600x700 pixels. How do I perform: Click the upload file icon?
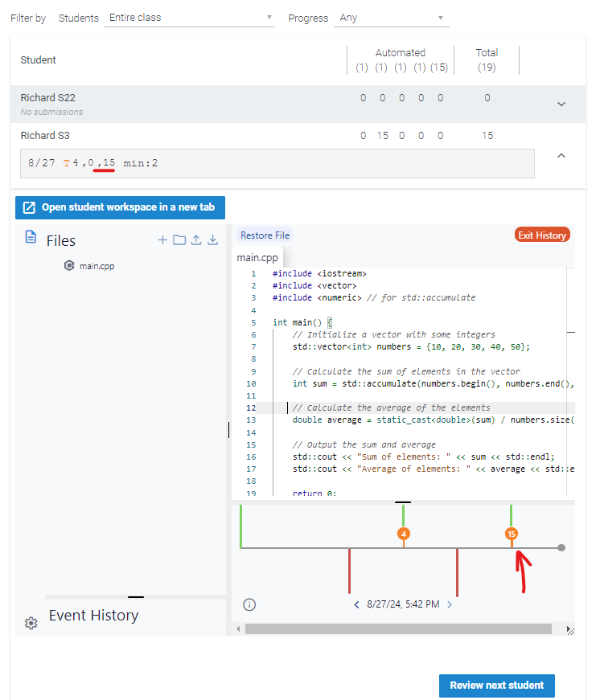(195, 240)
